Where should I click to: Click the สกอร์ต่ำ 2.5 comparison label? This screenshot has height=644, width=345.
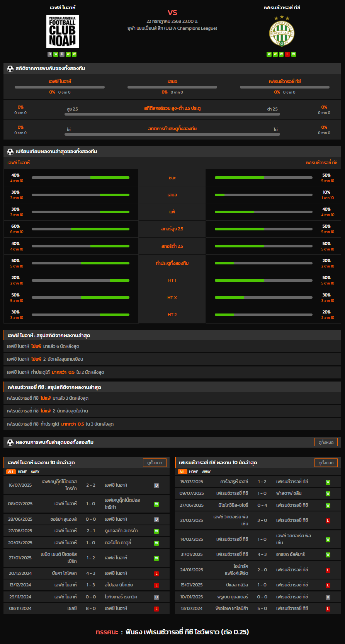[172, 246]
